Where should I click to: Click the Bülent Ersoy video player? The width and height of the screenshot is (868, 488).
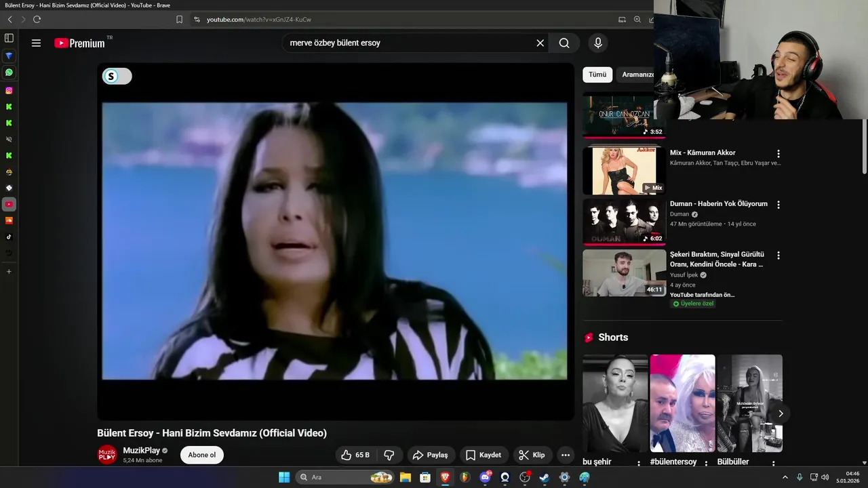click(335, 241)
